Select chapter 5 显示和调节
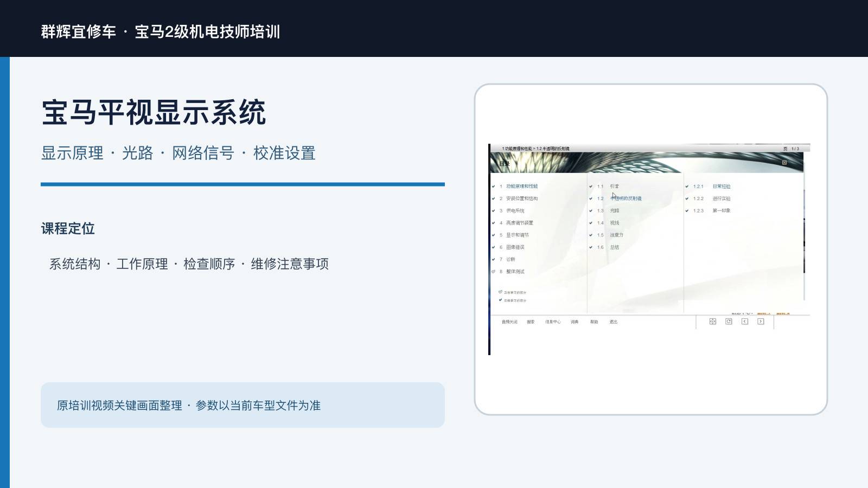Image resolution: width=868 pixels, height=488 pixels. click(x=514, y=235)
